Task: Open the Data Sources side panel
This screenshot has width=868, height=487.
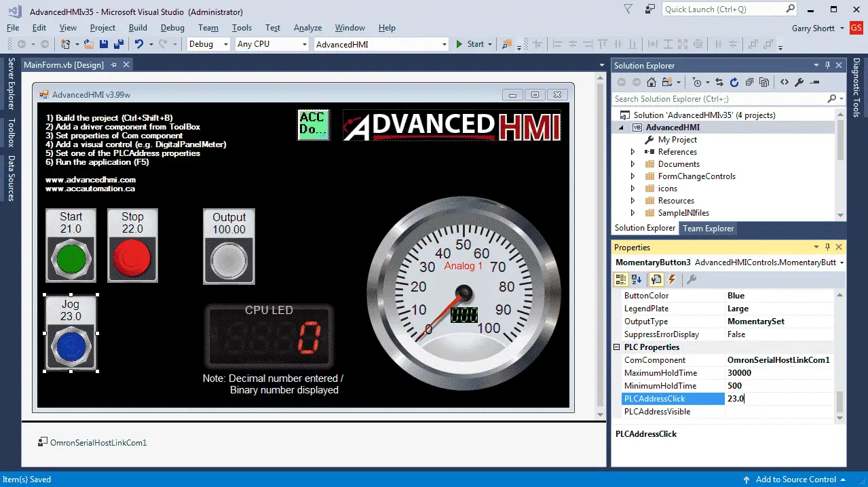Action: [11, 178]
